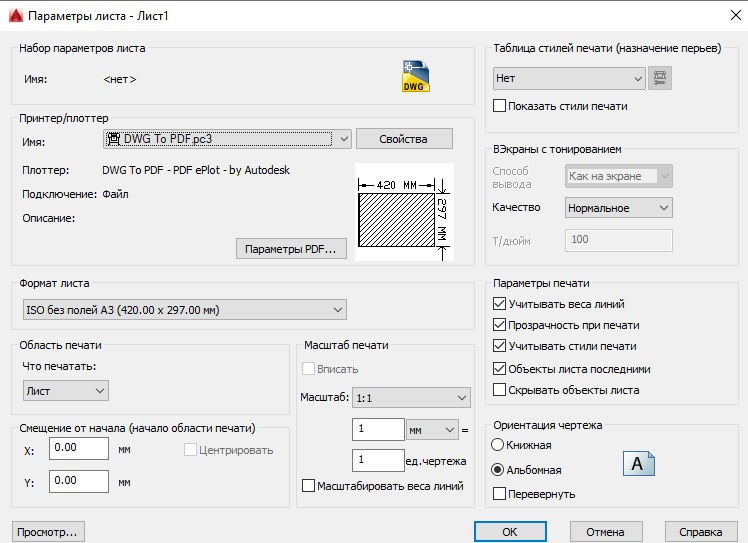Open the Качество dropdown Нормальное
This screenshot has height=543, width=748.
coord(619,208)
